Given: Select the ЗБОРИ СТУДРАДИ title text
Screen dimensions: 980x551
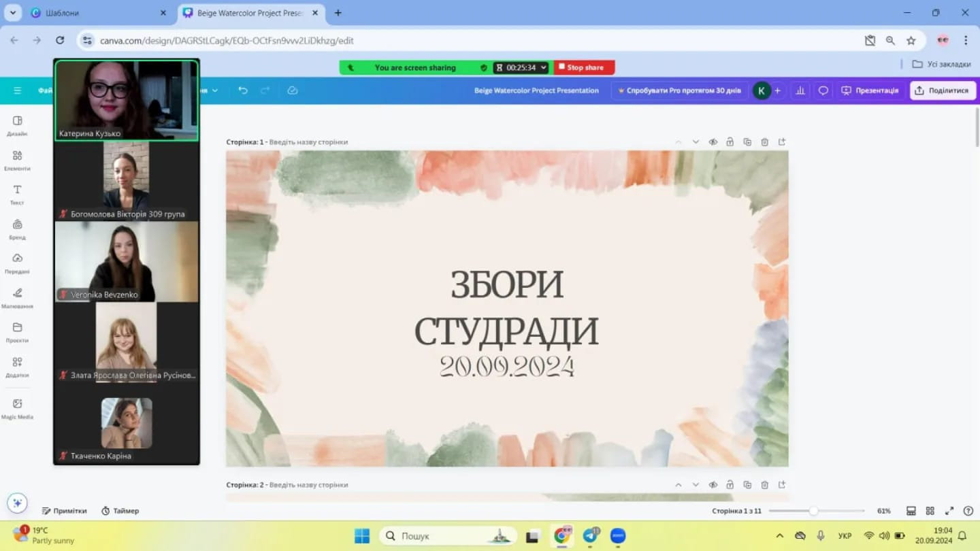Looking at the screenshot, I should [x=506, y=307].
